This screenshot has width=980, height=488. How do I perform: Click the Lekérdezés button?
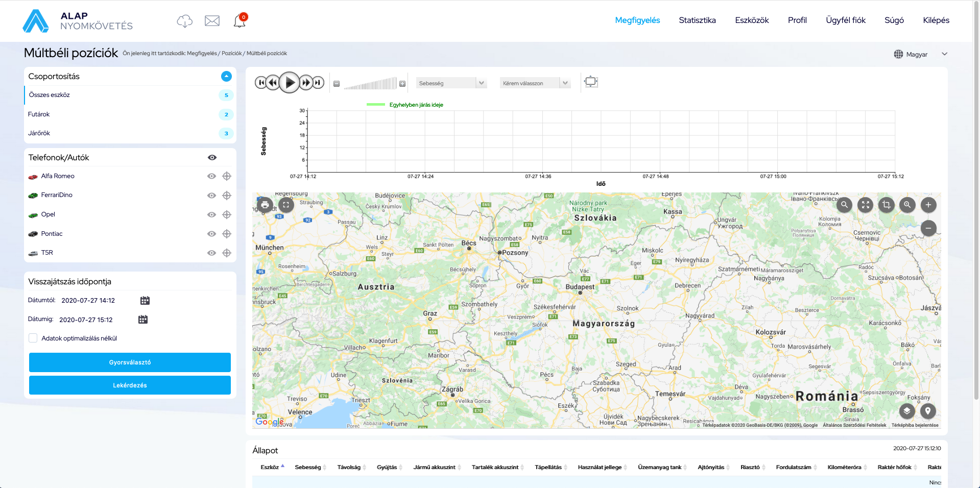pos(130,385)
